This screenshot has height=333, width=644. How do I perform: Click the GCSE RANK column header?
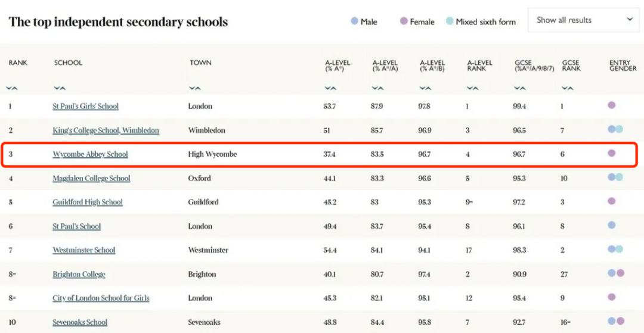(x=571, y=66)
